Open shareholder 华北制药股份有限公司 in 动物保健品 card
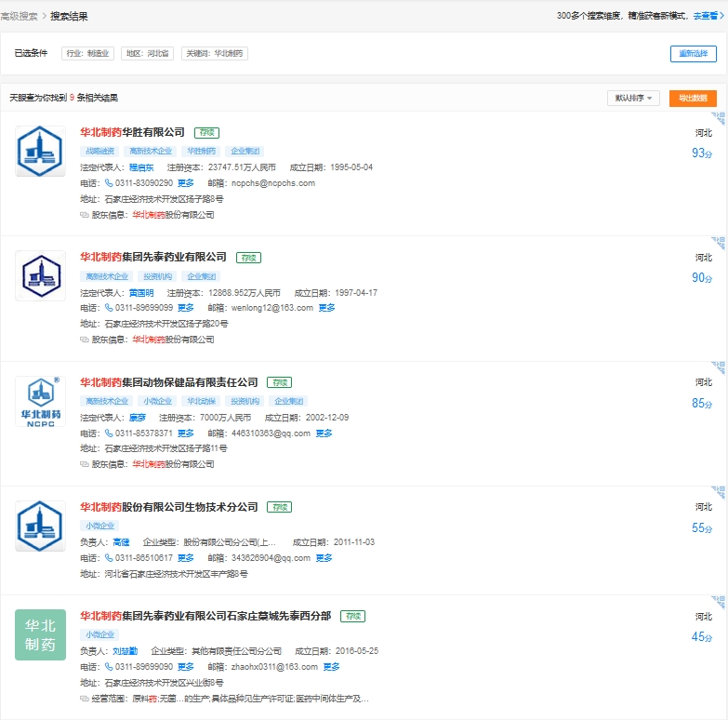Screen dimensions: 728x720 tap(173, 464)
